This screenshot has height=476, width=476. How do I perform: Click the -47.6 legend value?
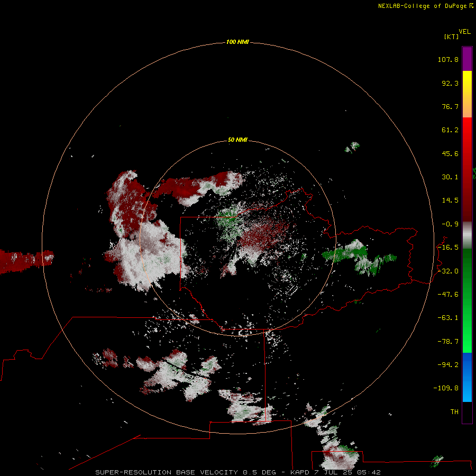(x=448, y=295)
